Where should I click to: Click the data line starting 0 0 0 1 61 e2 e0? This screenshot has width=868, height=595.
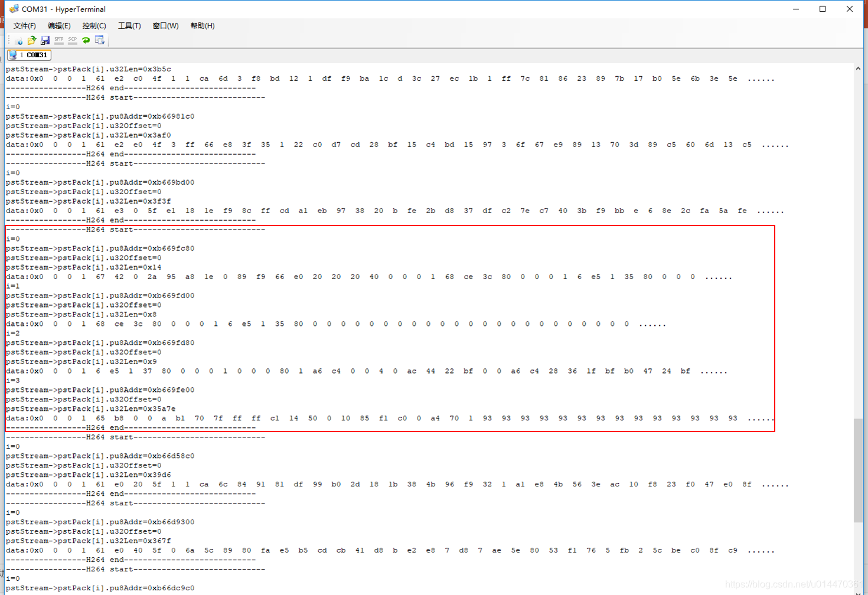(397, 145)
